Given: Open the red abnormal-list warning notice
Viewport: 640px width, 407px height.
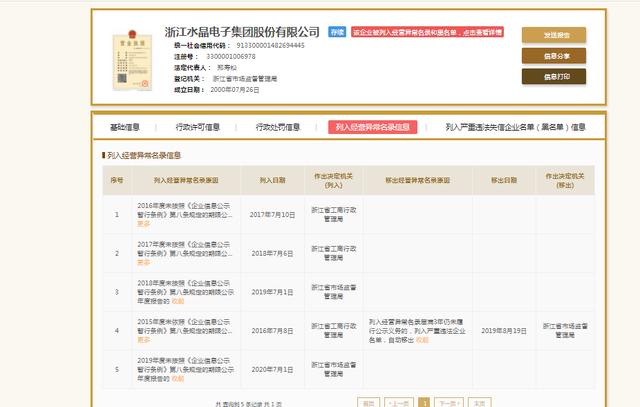Looking at the screenshot, I should click(x=426, y=33).
